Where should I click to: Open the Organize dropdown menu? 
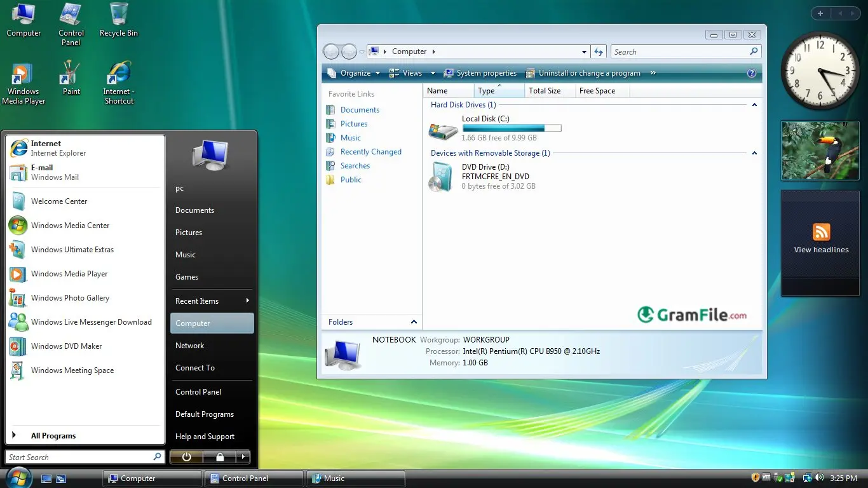tap(354, 73)
